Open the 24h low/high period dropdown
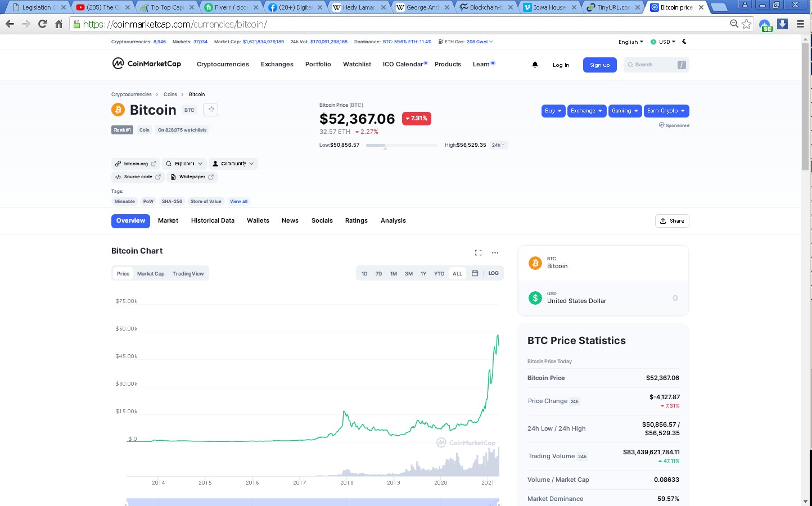The width and height of the screenshot is (812, 506). (x=499, y=145)
